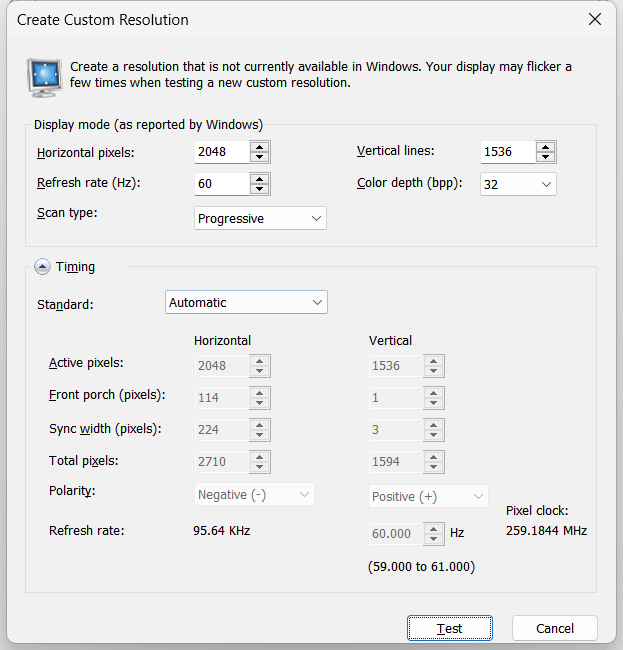
Task: Decrease refresh rate (Hz) stepper
Action: (x=260, y=189)
